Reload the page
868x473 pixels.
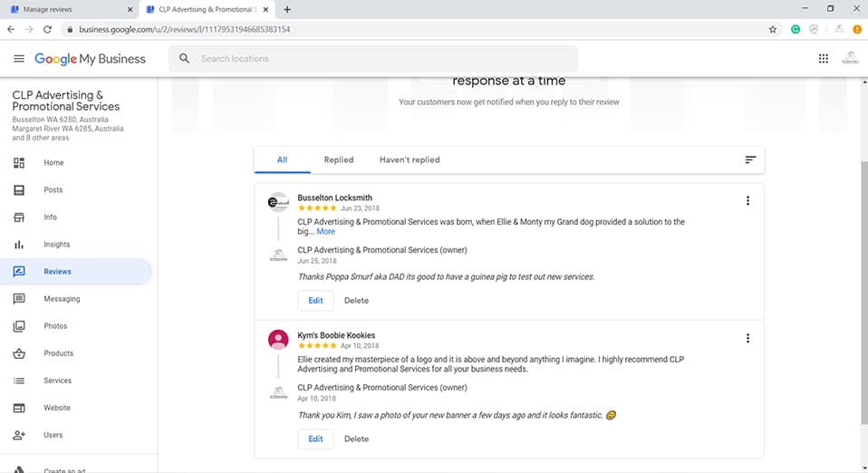pyautogui.click(x=48, y=29)
